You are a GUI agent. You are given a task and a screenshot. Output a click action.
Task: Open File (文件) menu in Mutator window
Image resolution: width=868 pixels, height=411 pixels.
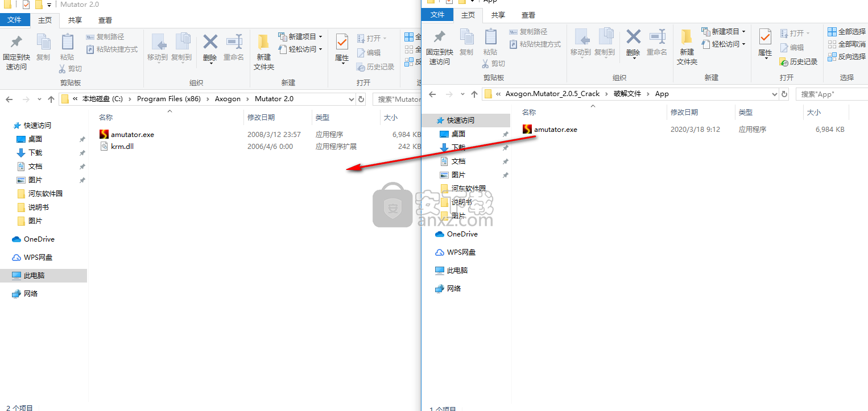tap(15, 20)
